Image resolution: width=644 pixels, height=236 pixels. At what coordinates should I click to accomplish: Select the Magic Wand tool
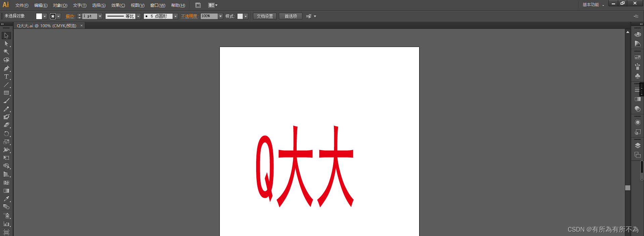tap(6, 52)
